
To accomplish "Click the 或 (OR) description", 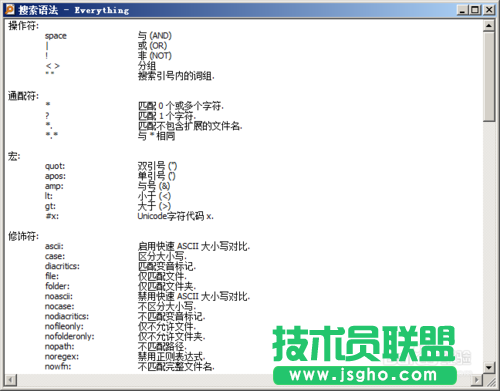I will point(152,46).
